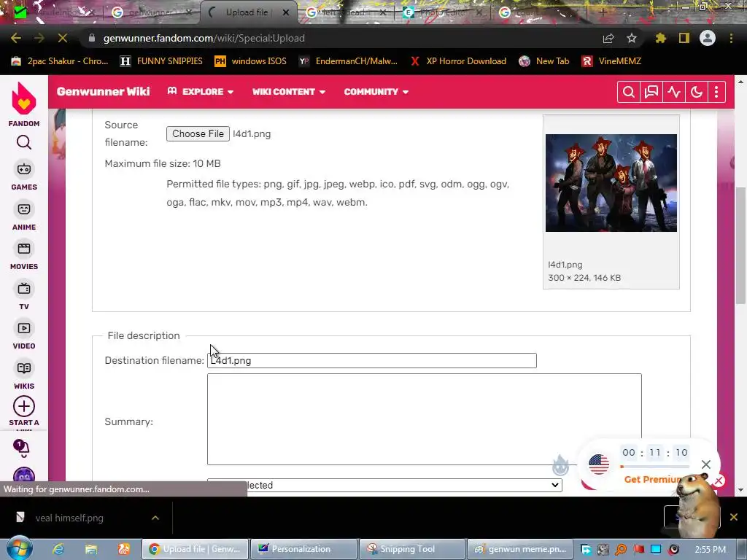This screenshot has width=747, height=560.
Task: Switch to the Upload file tab
Action: [x=245, y=12]
